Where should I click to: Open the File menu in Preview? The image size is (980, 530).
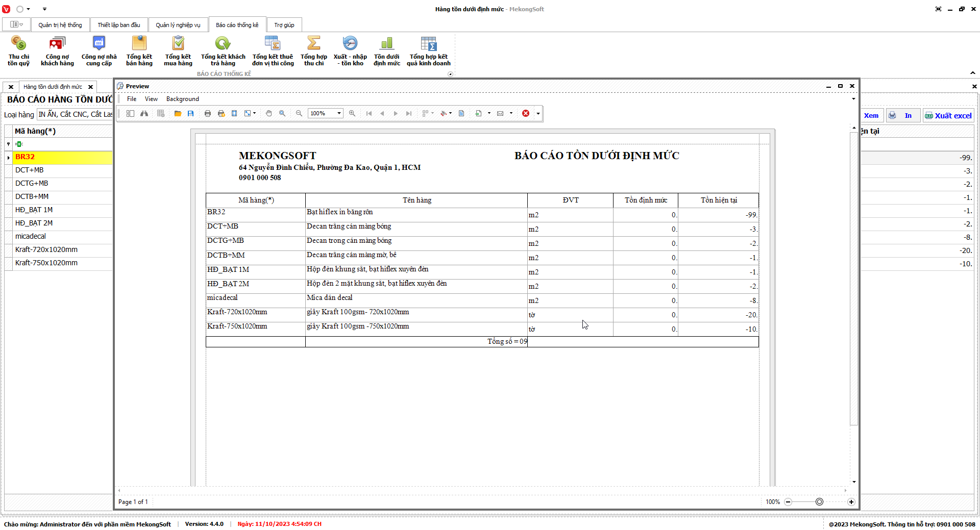(x=132, y=99)
